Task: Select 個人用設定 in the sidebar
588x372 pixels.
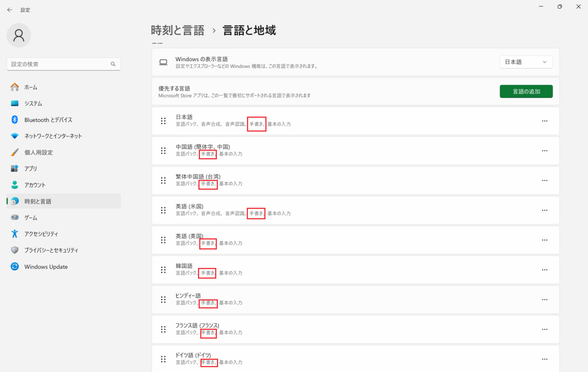Action: [64, 152]
